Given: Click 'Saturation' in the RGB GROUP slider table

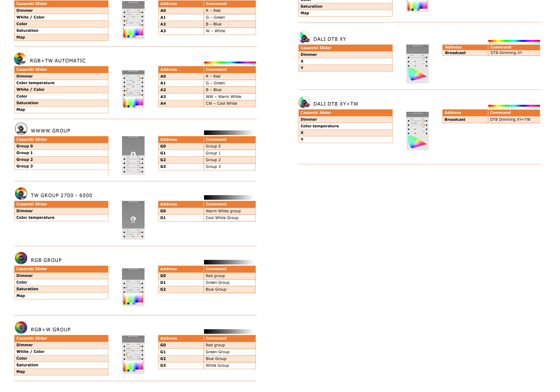Looking at the screenshot, I should point(61,289).
